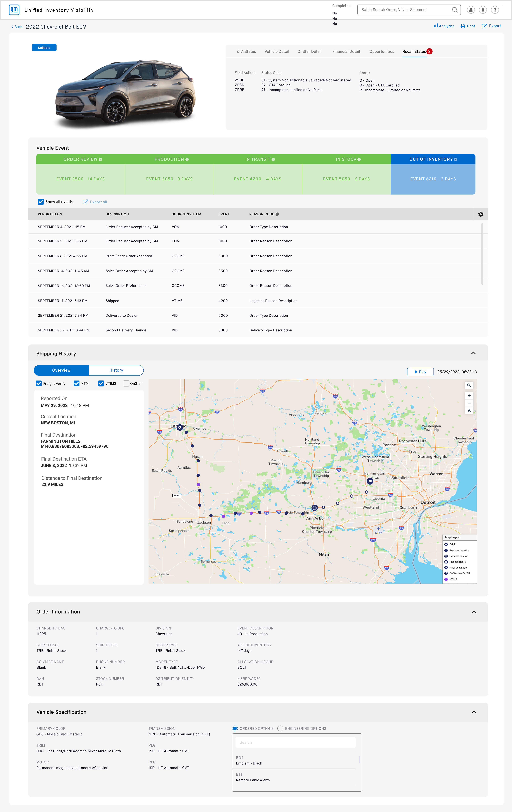
Task: Click the In Transit info icon
Action: [x=273, y=159]
